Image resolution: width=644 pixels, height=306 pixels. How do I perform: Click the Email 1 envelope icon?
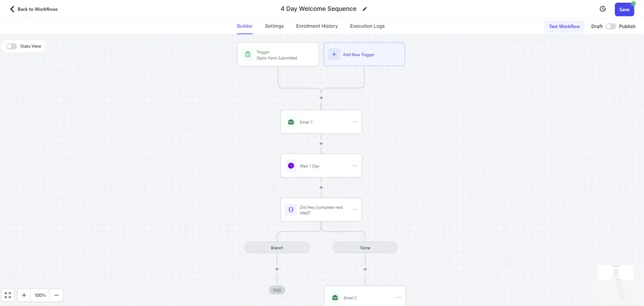[291, 122]
